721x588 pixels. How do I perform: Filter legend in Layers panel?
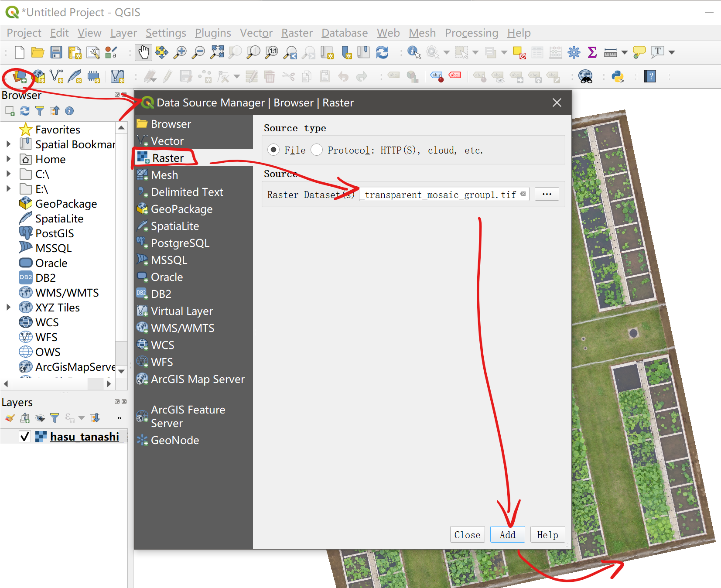pyautogui.click(x=55, y=418)
